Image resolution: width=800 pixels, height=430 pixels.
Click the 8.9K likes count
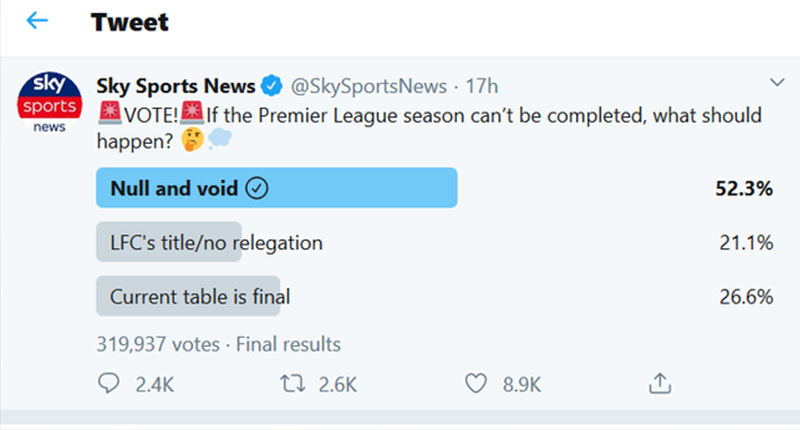point(521,385)
